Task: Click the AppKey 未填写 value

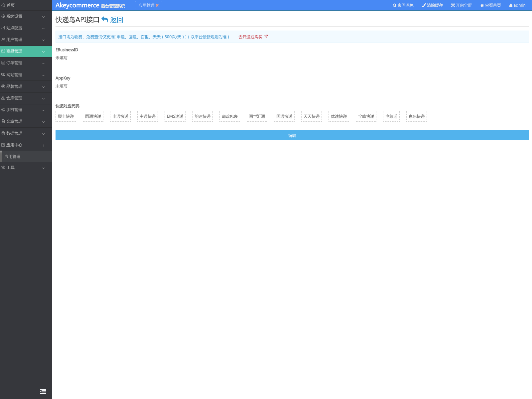Action: [x=62, y=86]
